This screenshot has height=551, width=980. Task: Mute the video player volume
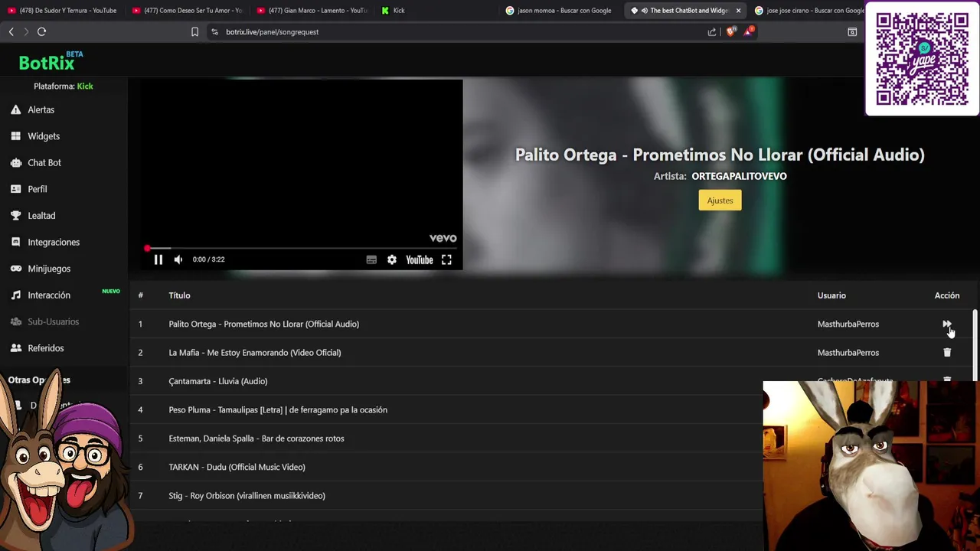[178, 259]
